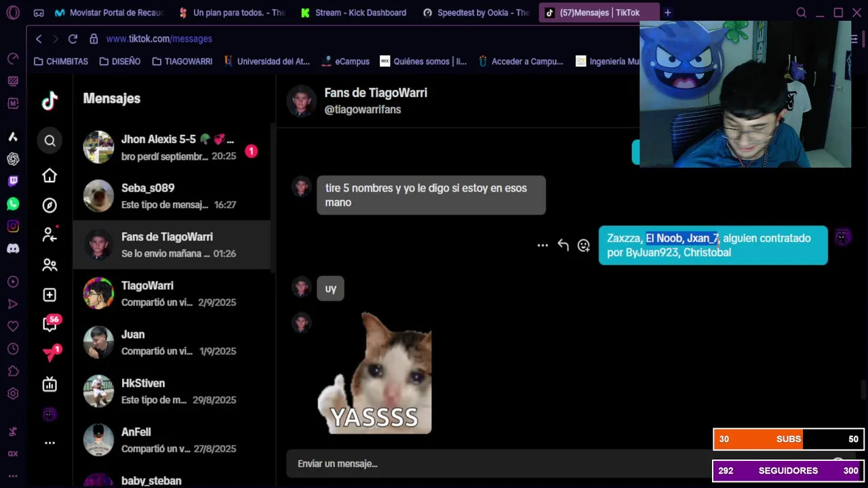Open Acceder a Campus bookmark
The width and height of the screenshot is (868, 488).
[521, 61]
